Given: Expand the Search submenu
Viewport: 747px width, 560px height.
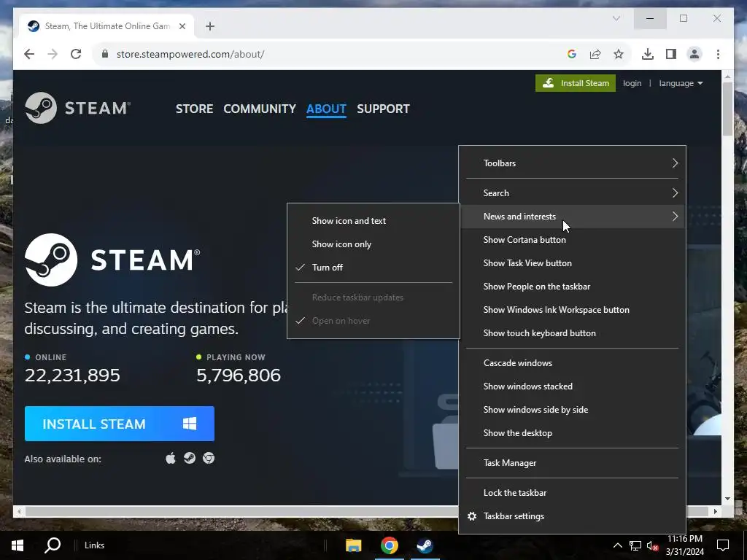Looking at the screenshot, I should 572,192.
